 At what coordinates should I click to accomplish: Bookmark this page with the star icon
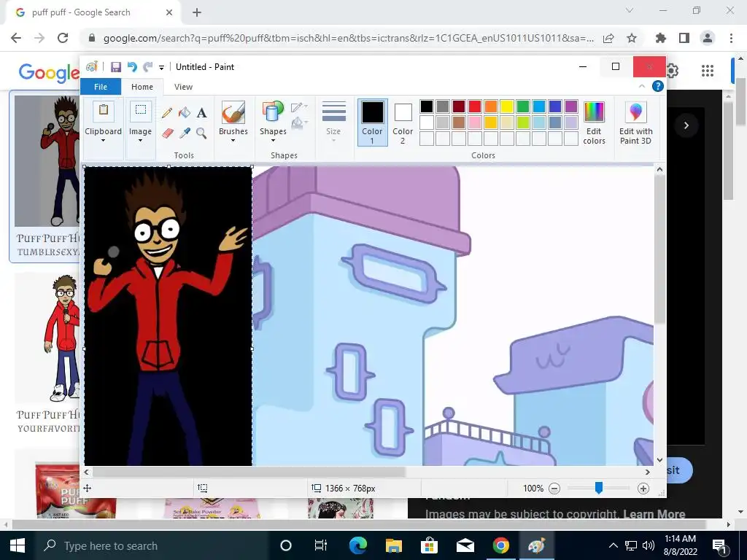(632, 38)
